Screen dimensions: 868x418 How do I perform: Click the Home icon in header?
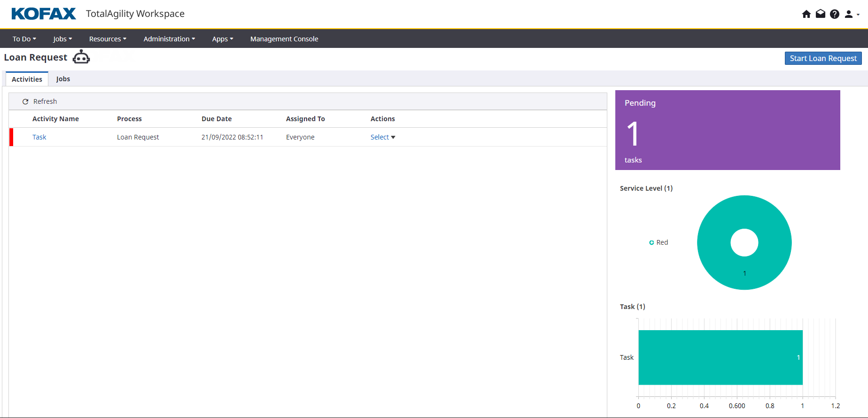pos(806,14)
